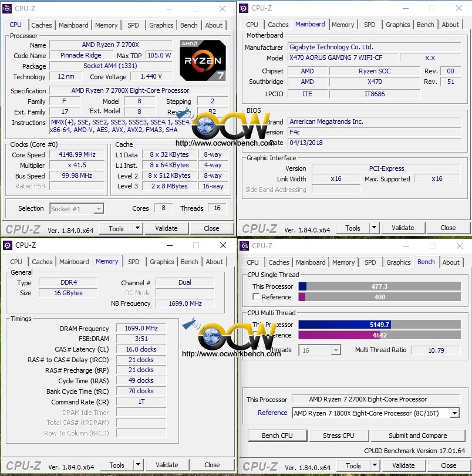Click the AMD Ryzen 7 logo image
The width and height of the screenshot is (472, 476).
coord(203,60)
